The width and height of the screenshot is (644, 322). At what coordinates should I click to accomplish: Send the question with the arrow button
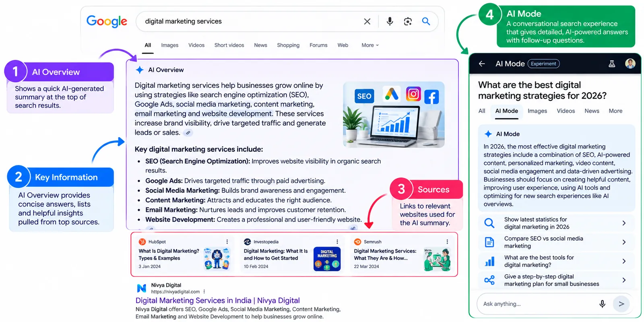621,304
